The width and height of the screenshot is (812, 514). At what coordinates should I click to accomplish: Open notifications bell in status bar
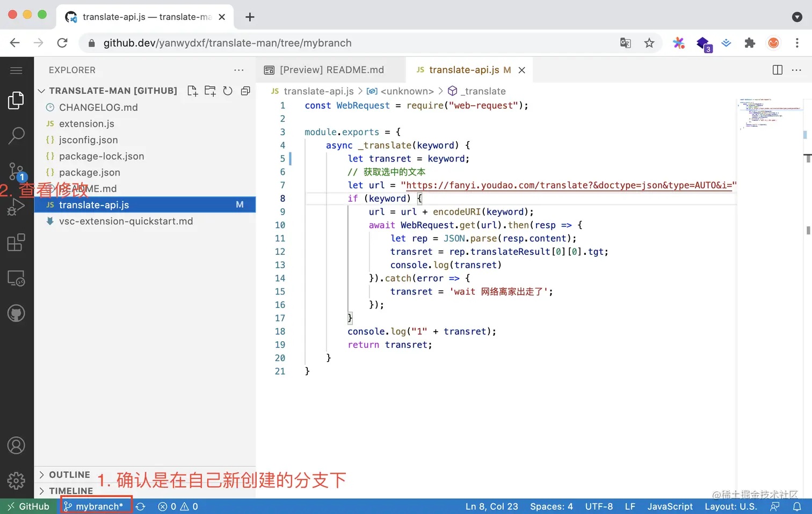coord(797,506)
